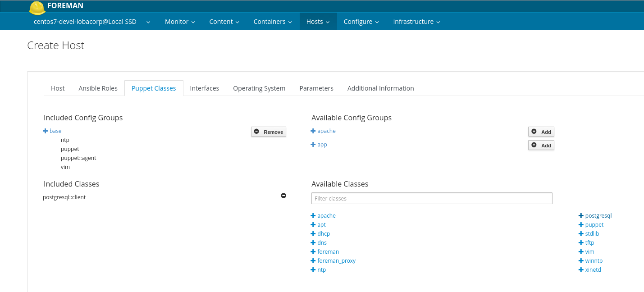Click the vim entry under base group
Image resolution: width=644 pixels, height=292 pixels.
pyautogui.click(x=65, y=167)
